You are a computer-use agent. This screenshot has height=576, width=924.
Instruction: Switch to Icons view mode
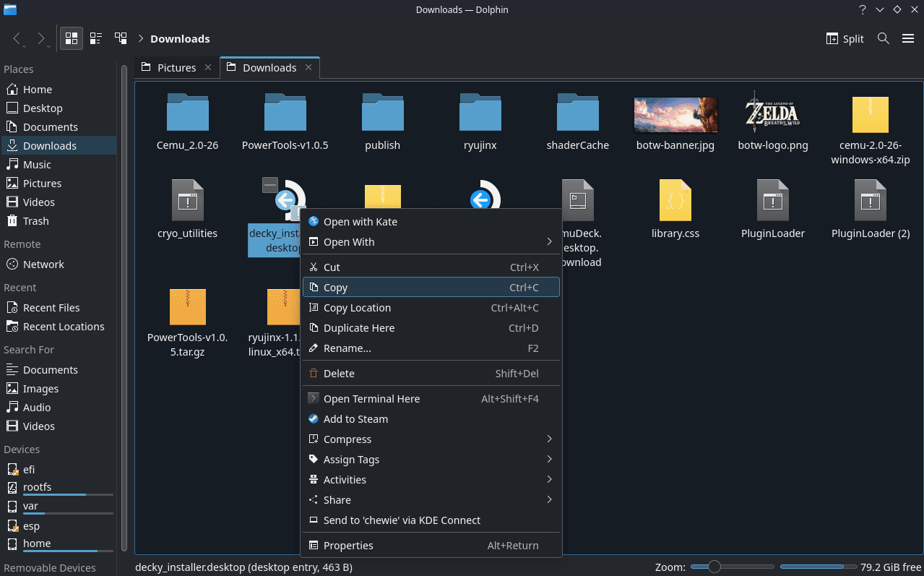pos(72,38)
